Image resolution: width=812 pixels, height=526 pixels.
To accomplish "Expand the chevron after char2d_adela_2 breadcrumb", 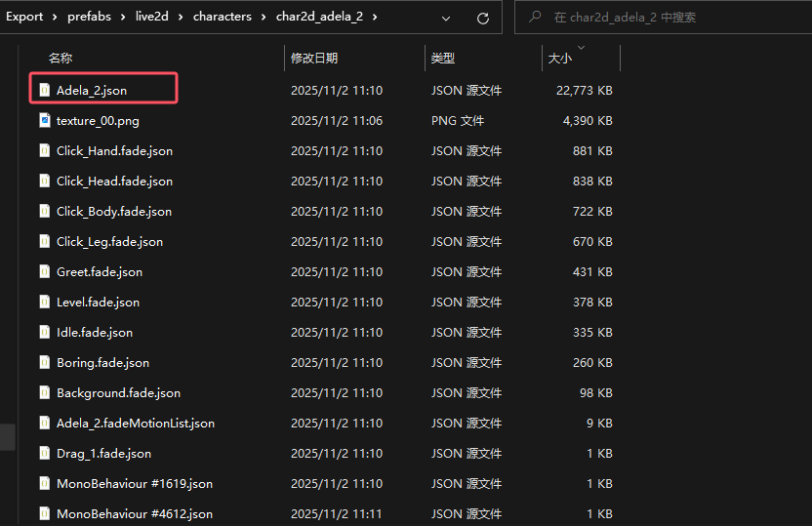I will pyautogui.click(x=375, y=18).
